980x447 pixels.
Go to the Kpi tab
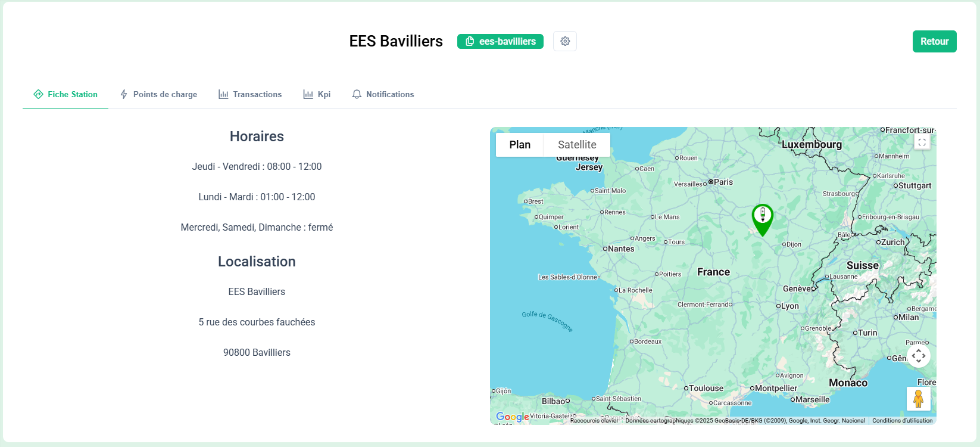pyautogui.click(x=317, y=94)
